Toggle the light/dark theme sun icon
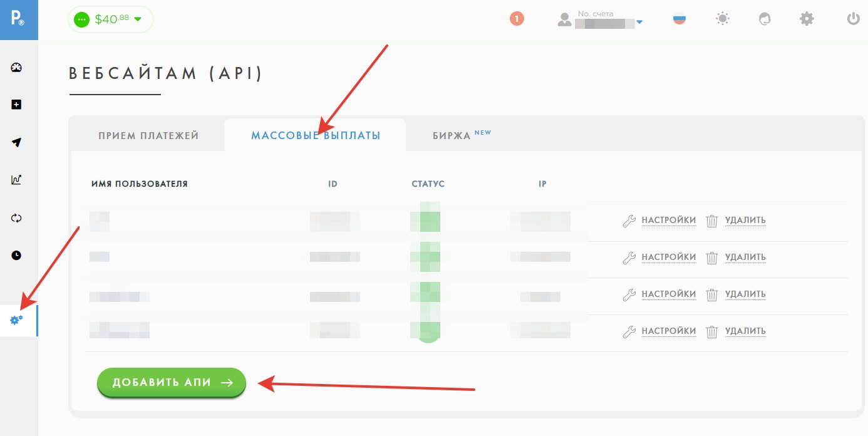Image resolution: width=868 pixels, height=436 pixels. (723, 19)
